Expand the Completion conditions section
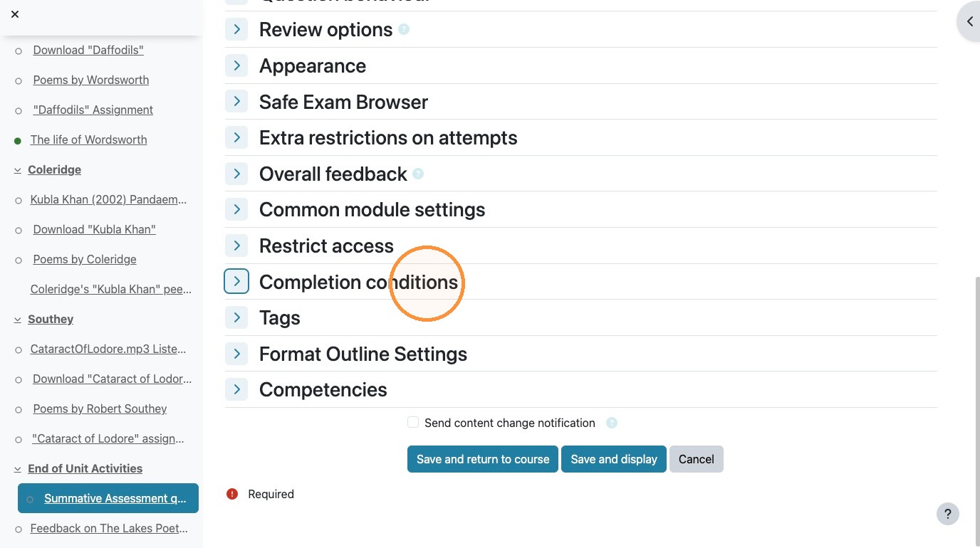The width and height of the screenshot is (980, 548). pos(236,281)
